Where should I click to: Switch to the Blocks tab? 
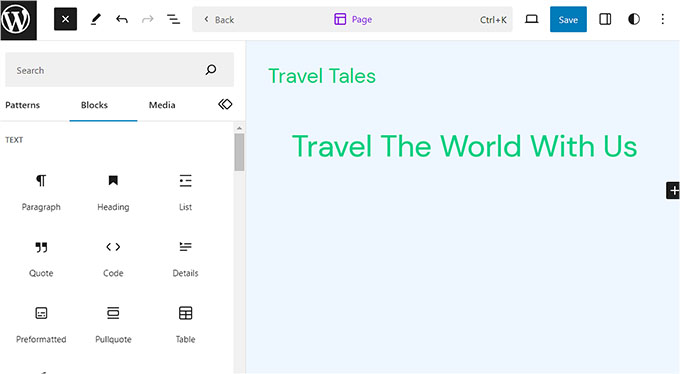coord(94,105)
